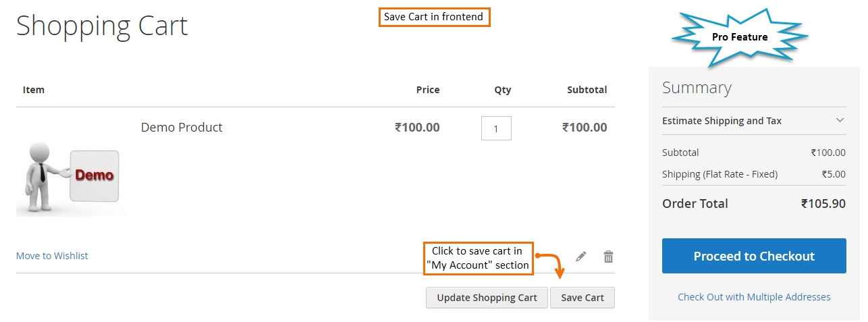Viewport: 868px width, 322px height.
Task: Click the pencil edit icon for Demo Product
Action: (580, 257)
